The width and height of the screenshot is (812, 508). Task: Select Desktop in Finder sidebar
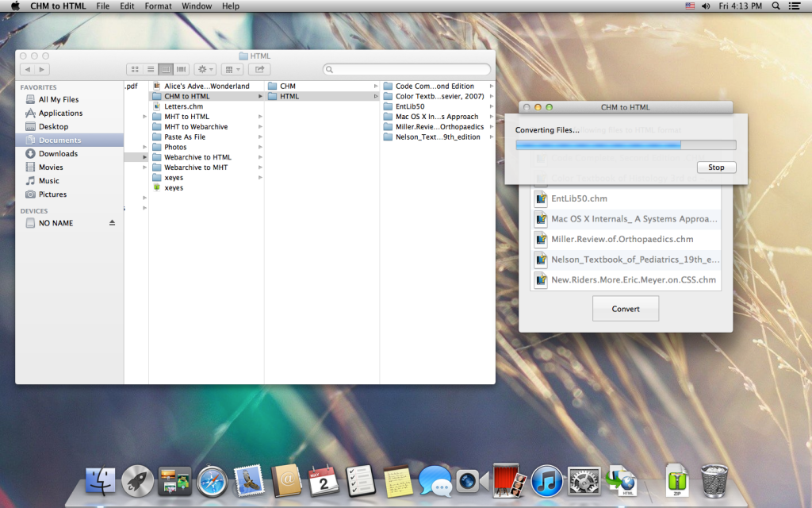point(53,126)
